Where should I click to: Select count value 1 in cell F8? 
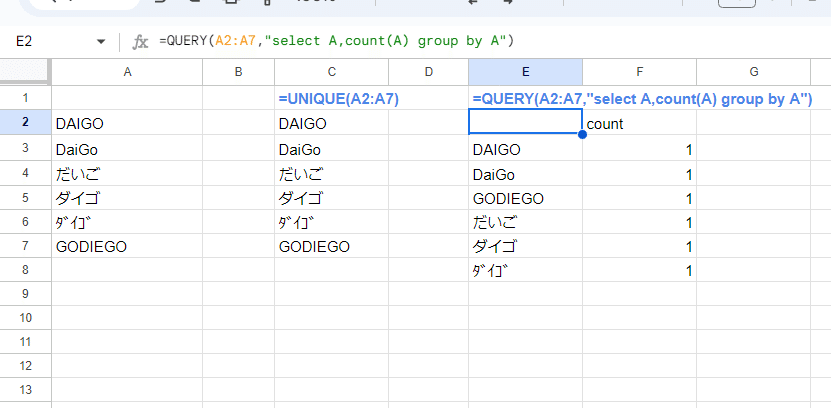(x=640, y=270)
